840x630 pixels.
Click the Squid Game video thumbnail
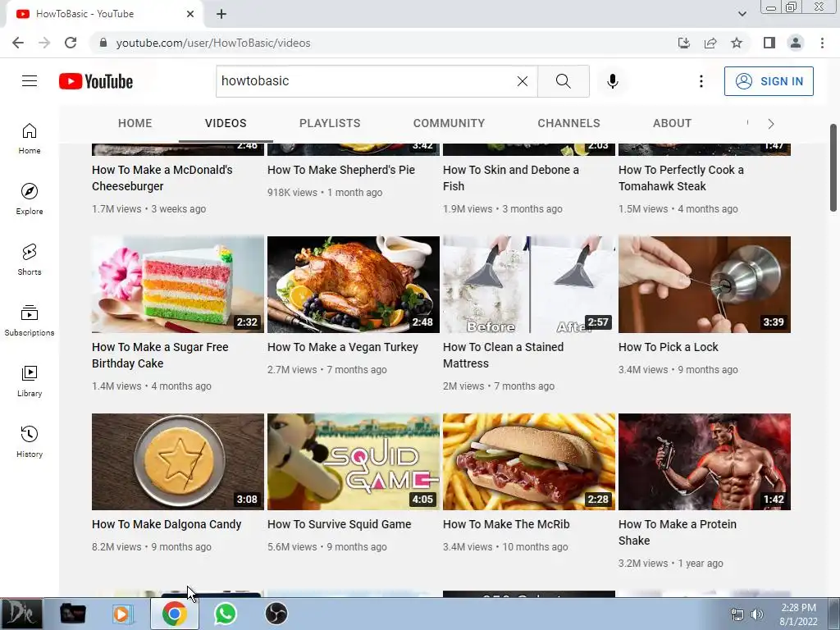[x=353, y=462]
